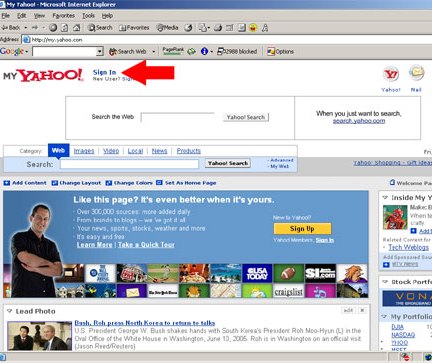Viewport: 432px width, 363px height.
Task: Focus the Search the Web input field
Action: [x=178, y=117]
